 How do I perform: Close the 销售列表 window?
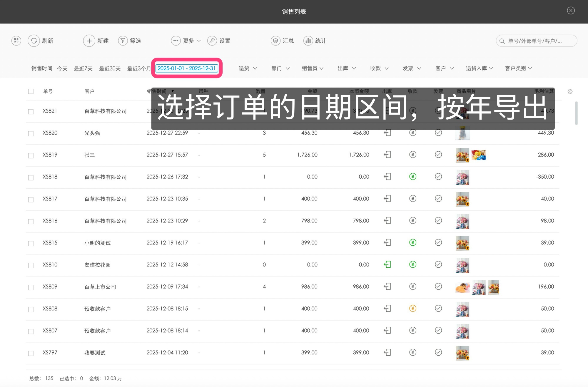(571, 11)
